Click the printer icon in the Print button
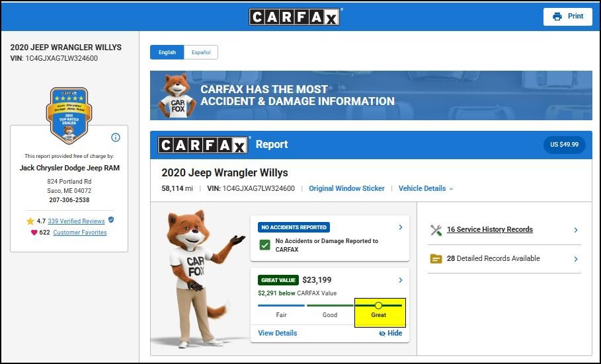 [557, 17]
